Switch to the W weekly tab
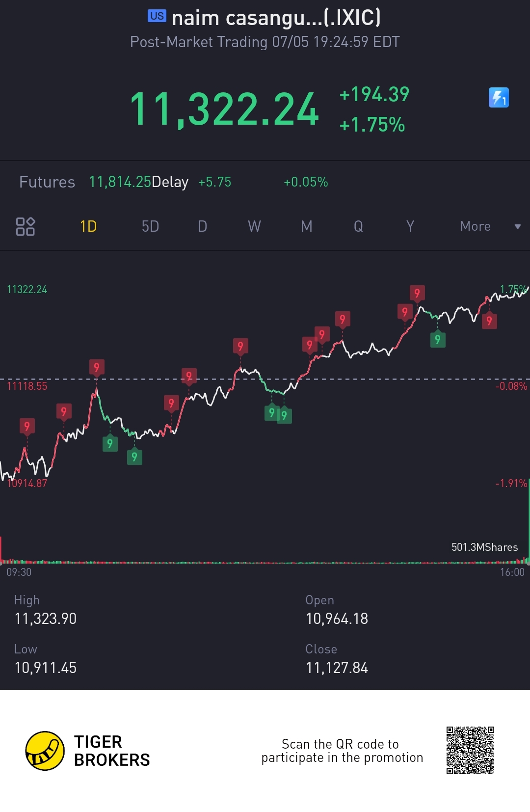 tap(254, 226)
